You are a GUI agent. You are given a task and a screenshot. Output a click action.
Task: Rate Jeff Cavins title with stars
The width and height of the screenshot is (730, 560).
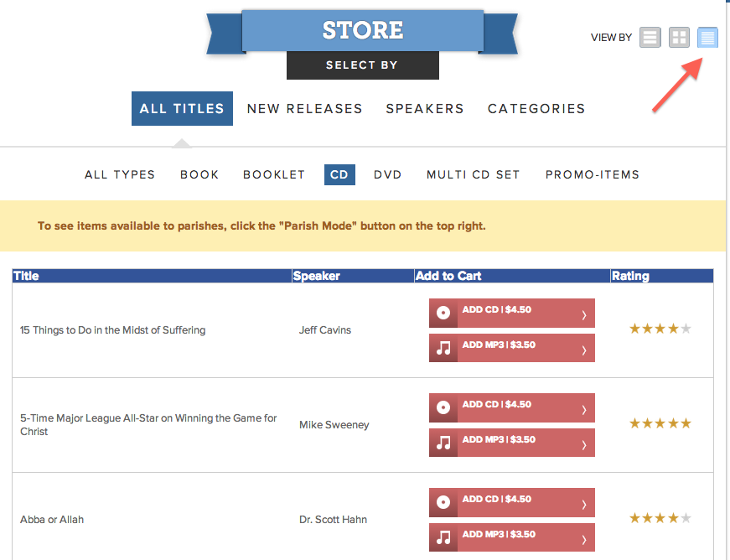coord(660,329)
